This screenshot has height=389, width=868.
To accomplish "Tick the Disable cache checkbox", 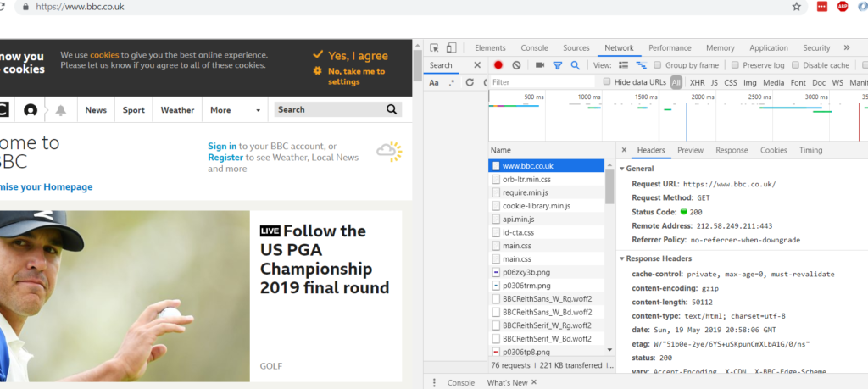I will (795, 65).
